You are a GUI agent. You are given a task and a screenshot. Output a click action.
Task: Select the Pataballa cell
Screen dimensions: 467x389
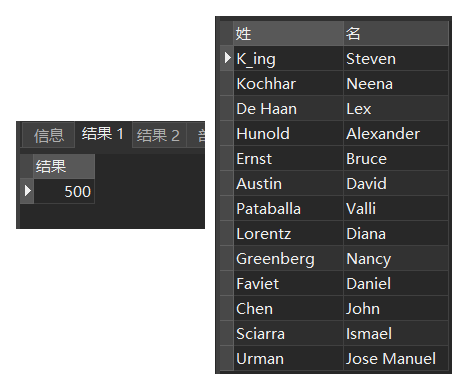288,208
